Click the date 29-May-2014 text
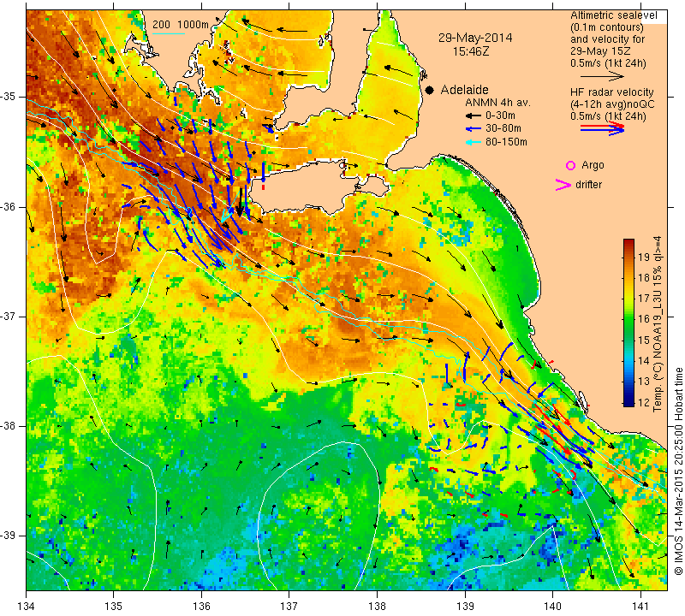This screenshot has width=685, height=616. [x=475, y=38]
